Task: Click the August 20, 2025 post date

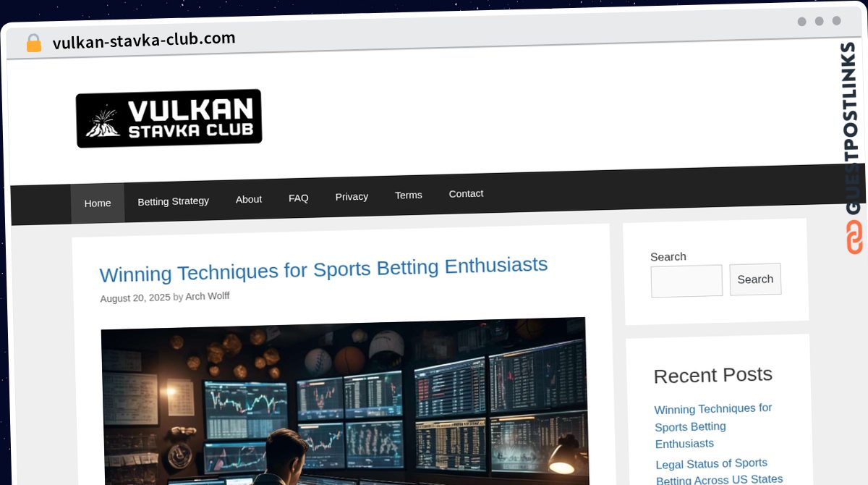Action: (x=135, y=298)
